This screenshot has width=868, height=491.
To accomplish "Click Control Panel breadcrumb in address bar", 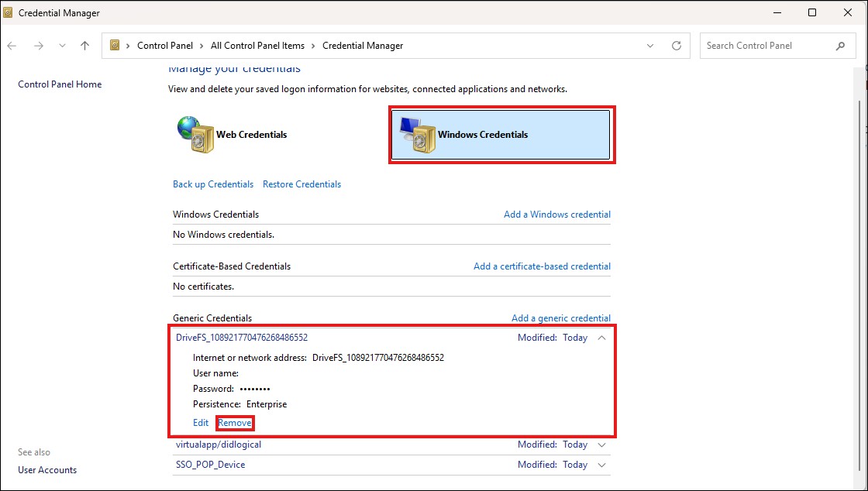I will pyautogui.click(x=164, y=46).
